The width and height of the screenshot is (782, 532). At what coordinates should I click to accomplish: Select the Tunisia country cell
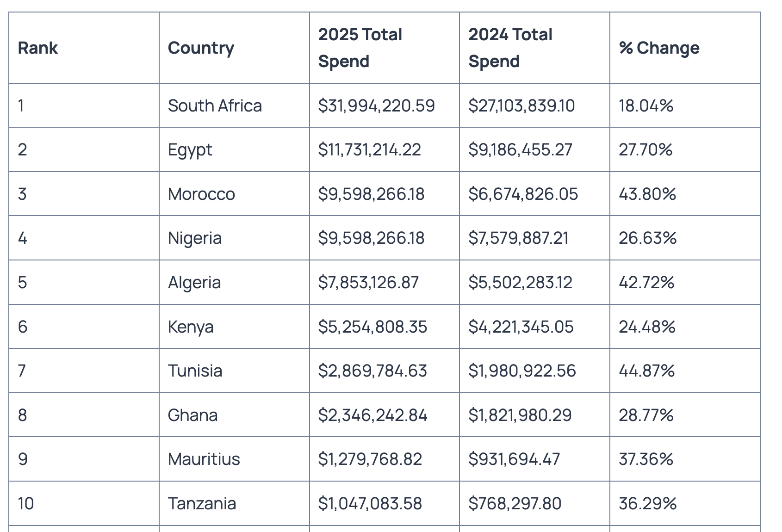pyautogui.click(x=195, y=371)
